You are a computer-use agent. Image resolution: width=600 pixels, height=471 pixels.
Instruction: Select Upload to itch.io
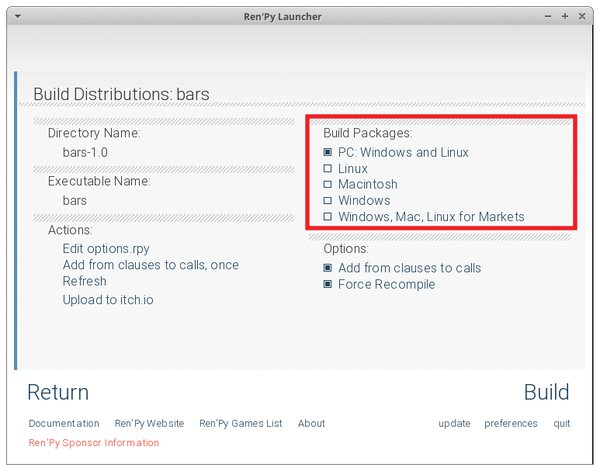pyautogui.click(x=108, y=300)
